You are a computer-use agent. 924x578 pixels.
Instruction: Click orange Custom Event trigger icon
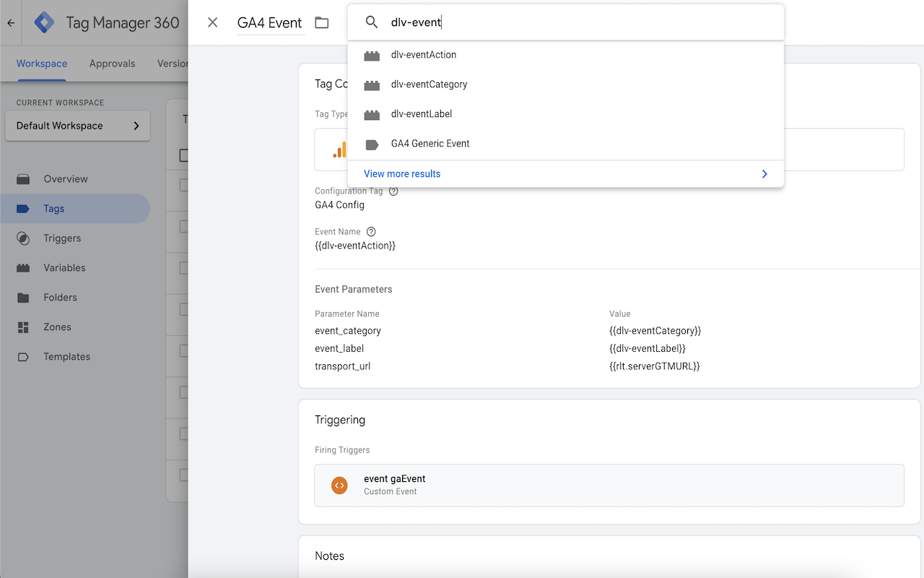(339, 486)
